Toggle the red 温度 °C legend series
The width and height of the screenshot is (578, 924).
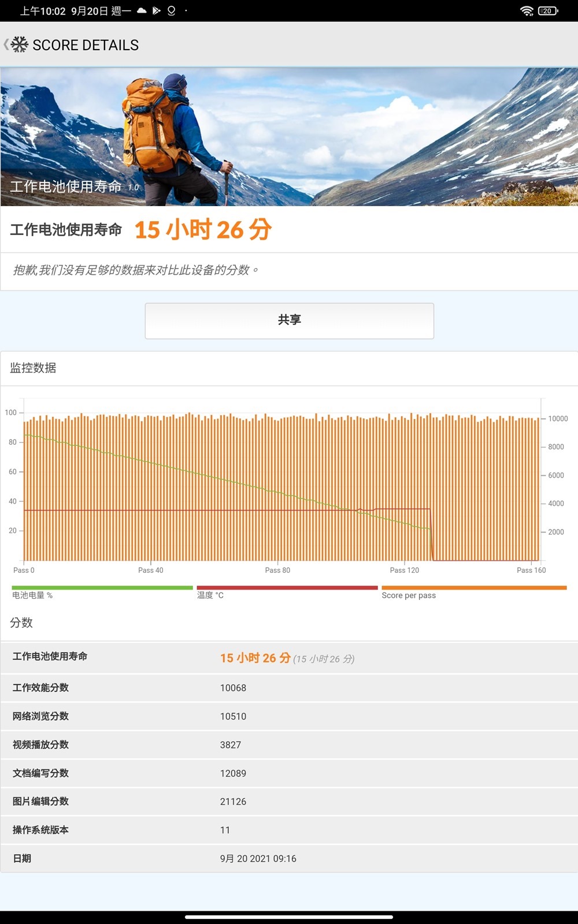pos(287,591)
